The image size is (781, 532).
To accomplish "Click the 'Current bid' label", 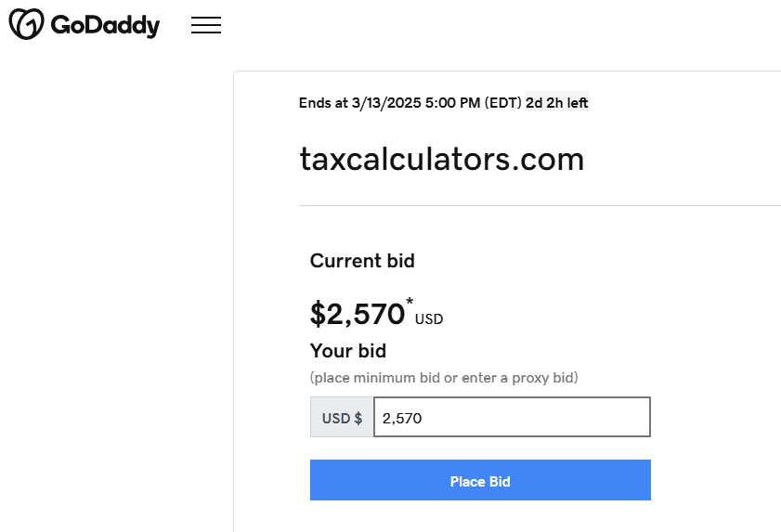I will coord(362,261).
